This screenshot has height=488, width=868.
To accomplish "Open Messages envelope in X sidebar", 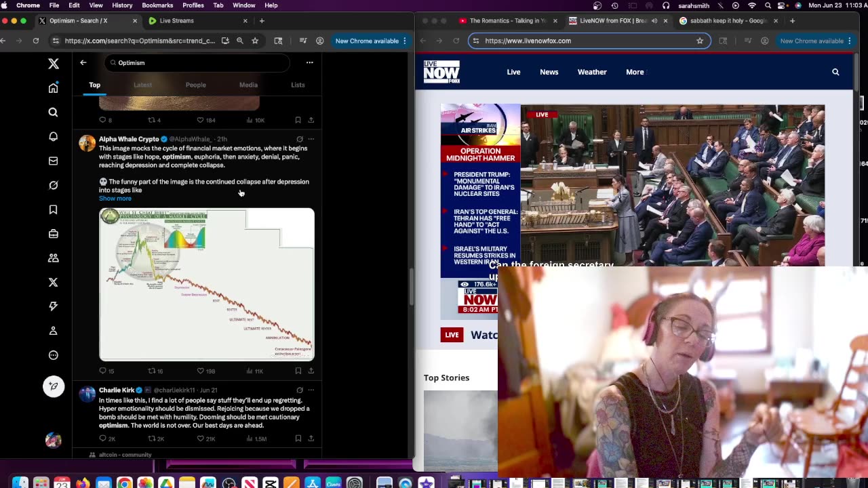I will point(53,161).
